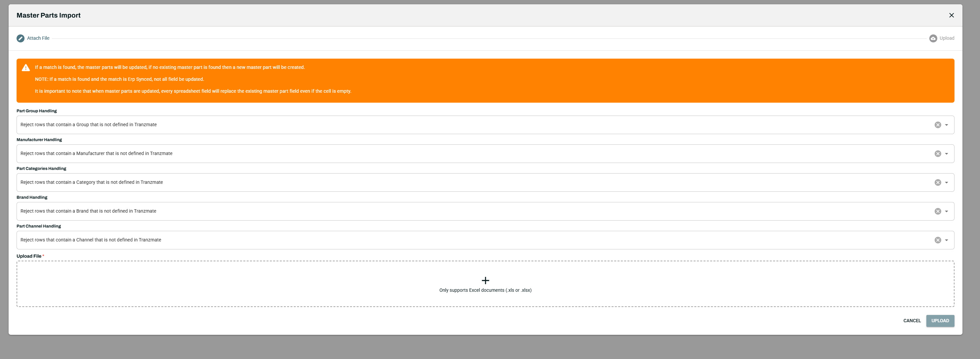
Task: Click the CANCEL button
Action: click(912, 321)
